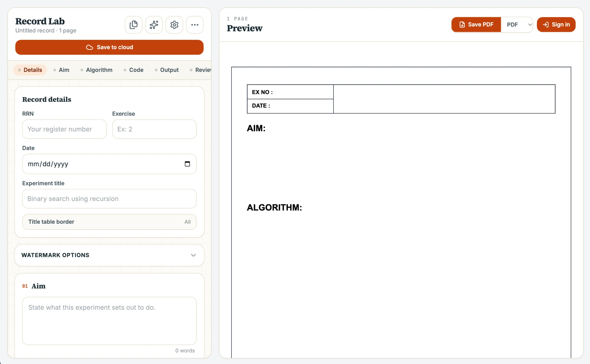590x364 pixels.
Task: Click the copy/duplicate pages icon
Action: (133, 25)
